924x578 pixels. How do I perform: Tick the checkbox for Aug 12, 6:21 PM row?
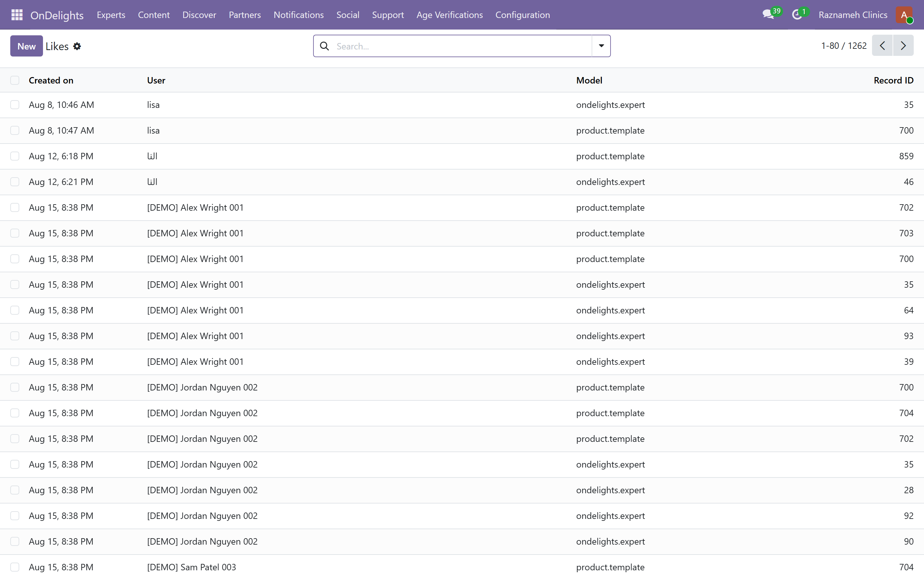point(15,181)
